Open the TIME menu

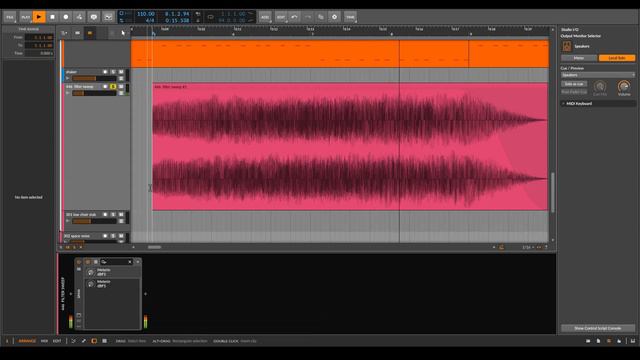click(350, 17)
